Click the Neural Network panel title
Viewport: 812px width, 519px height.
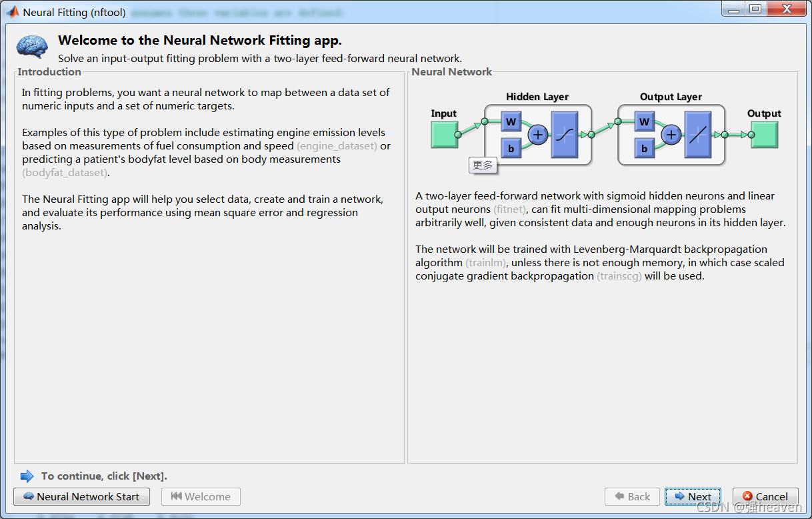coord(451,71)
